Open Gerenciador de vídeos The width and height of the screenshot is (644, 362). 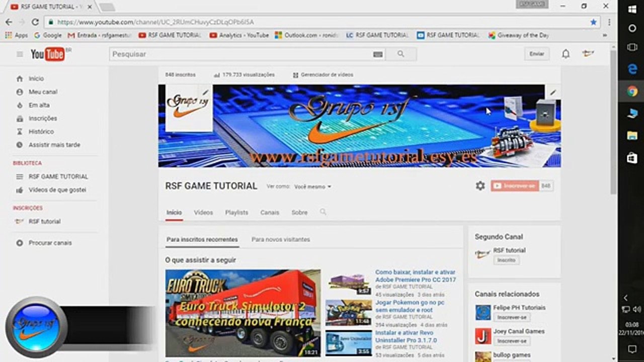point(323,75)
